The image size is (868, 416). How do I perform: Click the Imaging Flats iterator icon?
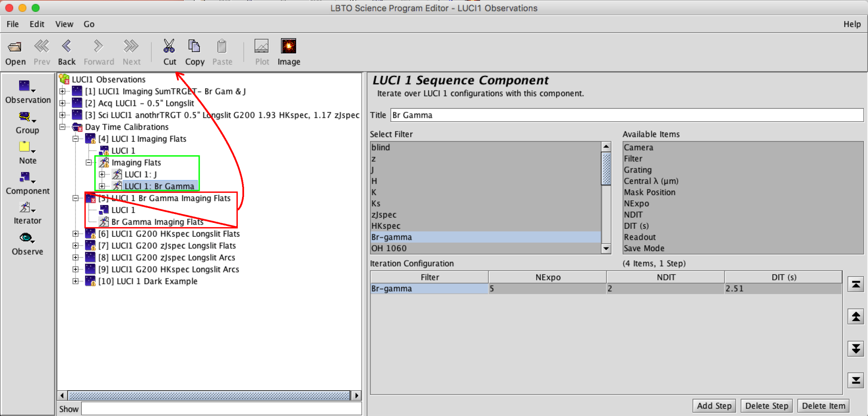(104, 162)
